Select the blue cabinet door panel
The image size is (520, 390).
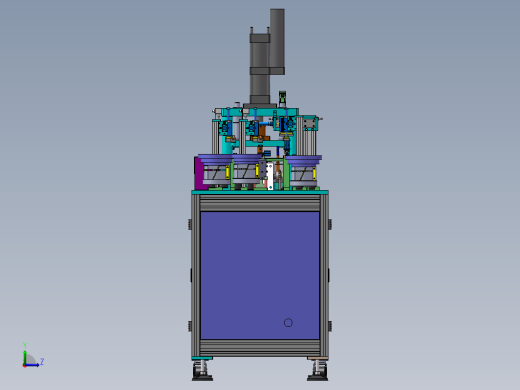[260, 275]
